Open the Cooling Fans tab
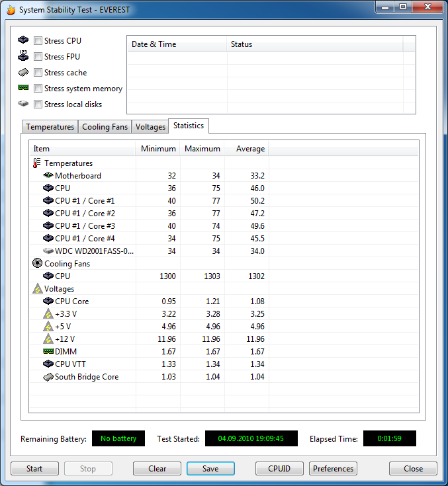The height and width of the screenshot is (486, 448). (105, 127)
